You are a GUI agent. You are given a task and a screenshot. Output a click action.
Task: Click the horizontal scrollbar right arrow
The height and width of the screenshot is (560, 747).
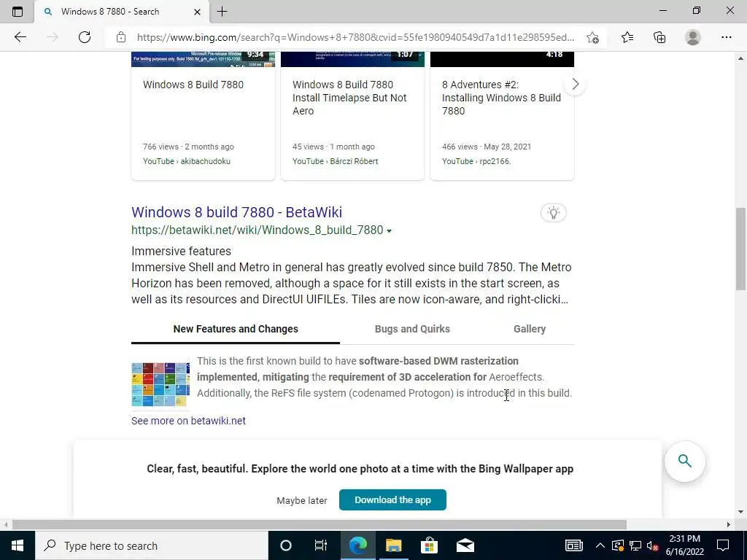[x=728, y=524]
